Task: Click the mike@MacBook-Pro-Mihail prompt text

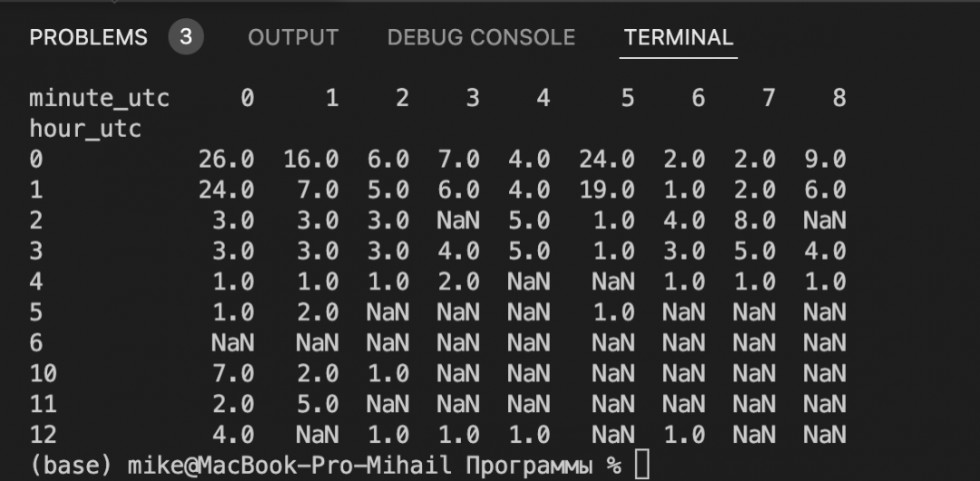Action: (289, 466)
